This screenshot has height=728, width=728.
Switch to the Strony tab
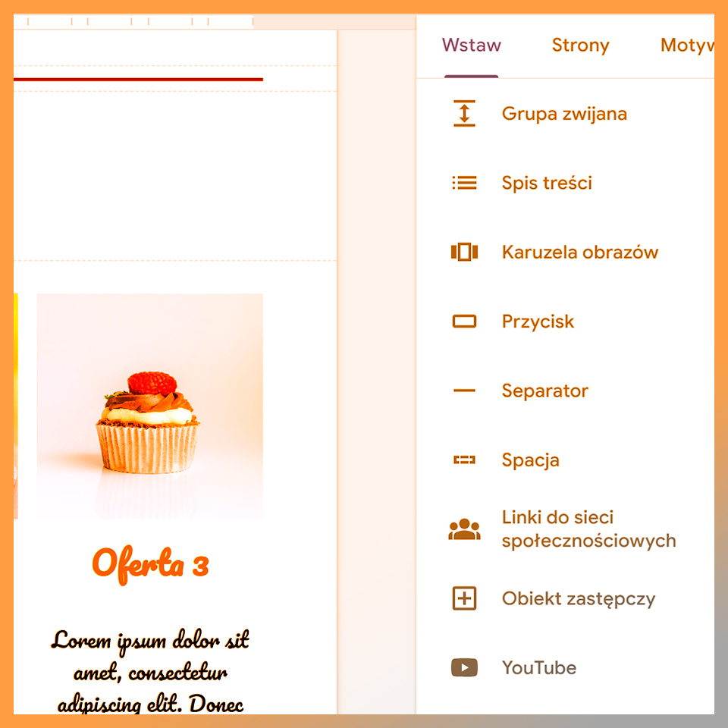tap(580, 45)
